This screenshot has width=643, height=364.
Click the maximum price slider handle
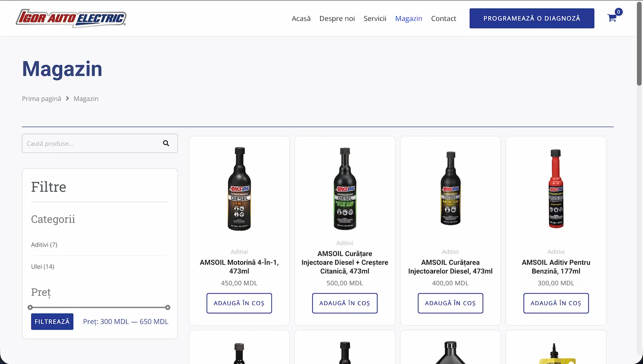tap(168, 308)
